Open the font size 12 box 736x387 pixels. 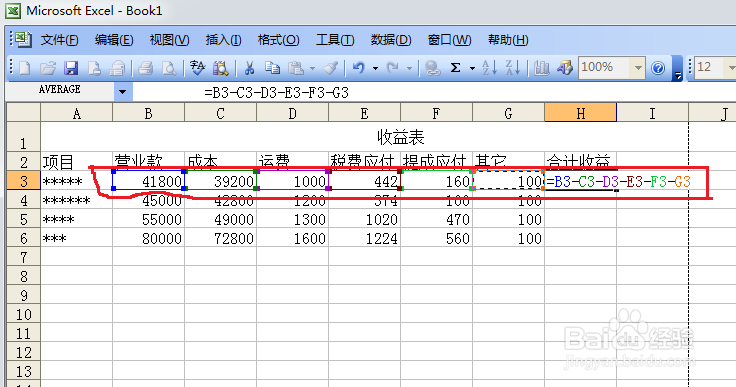click(x=715, y=68)
